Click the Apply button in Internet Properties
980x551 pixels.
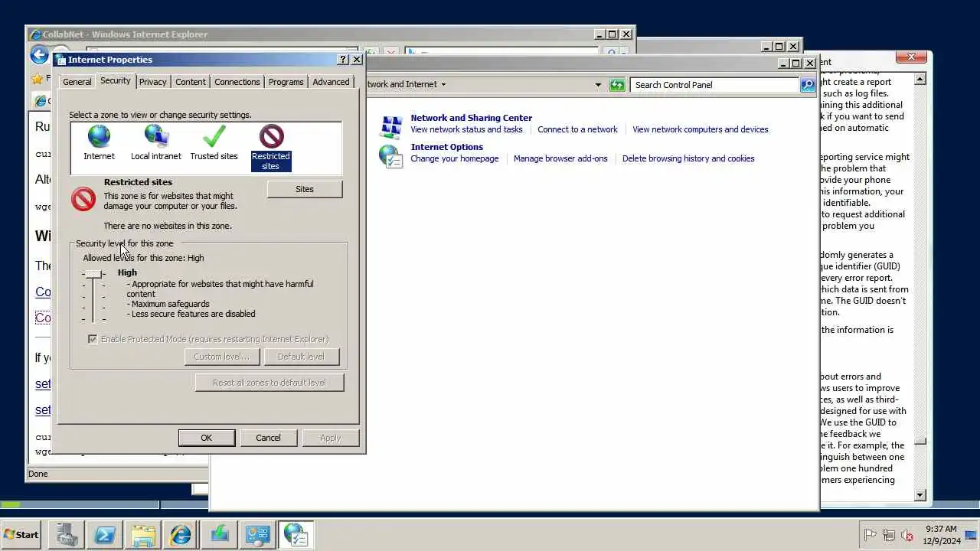point(330,438)
